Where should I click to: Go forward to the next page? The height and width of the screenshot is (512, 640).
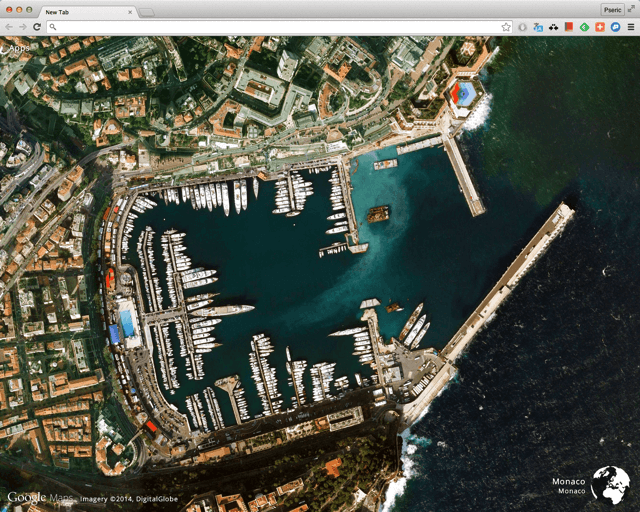(x=22, y=27)
